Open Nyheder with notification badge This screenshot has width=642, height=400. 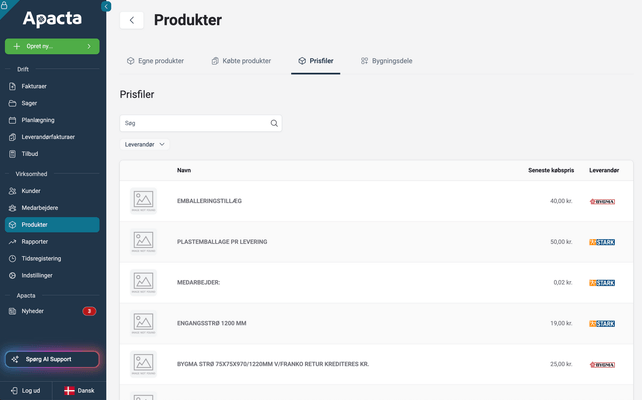[x=33, y=311]
